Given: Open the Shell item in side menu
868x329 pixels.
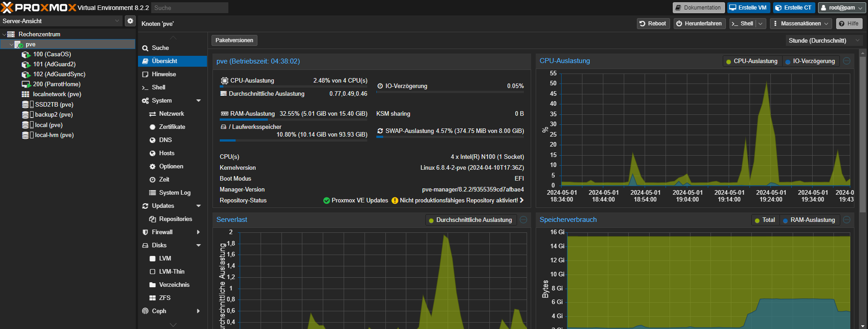Looking at the screenshot, I should [x=173, y=88].
